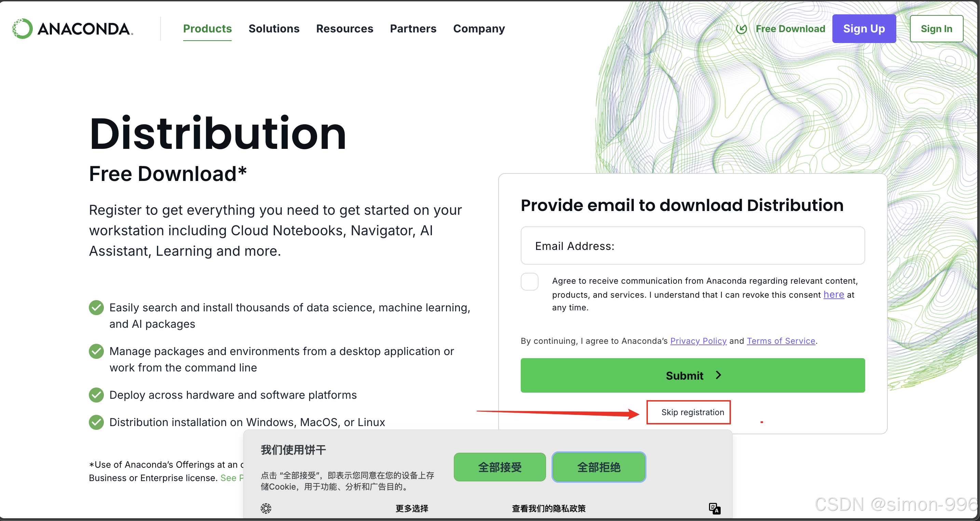Click the checkmark icon beside 'Deploy across hardware'
Image resolution: width=980 pixels, height=521 pixels.
(x=96, y=395)
